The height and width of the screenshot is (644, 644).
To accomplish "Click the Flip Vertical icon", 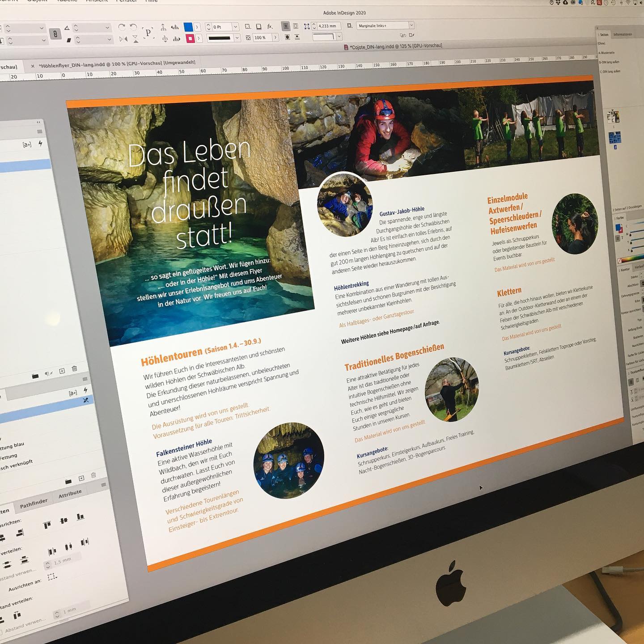I will point(135,39).
